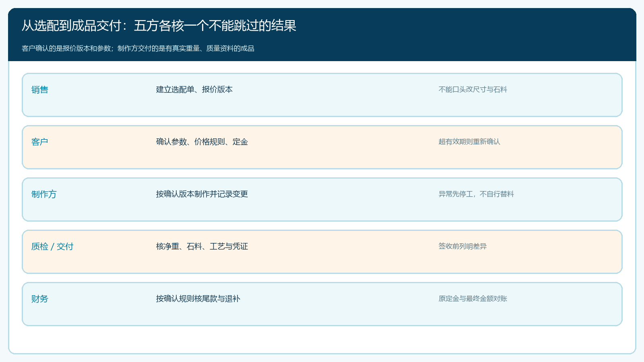Click the text 确认参数、价格规则、定金
Viewport: 644px width, 362px height.
coord(202,142)
